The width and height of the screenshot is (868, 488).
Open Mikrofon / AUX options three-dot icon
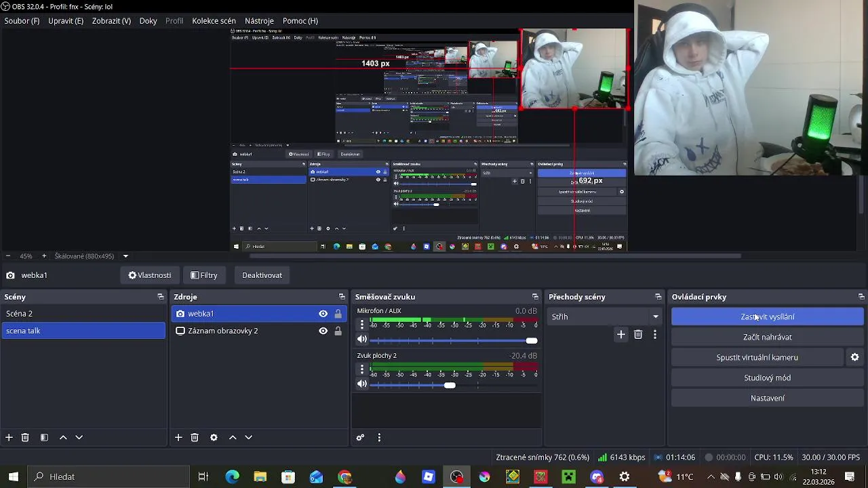click(362, 325)
